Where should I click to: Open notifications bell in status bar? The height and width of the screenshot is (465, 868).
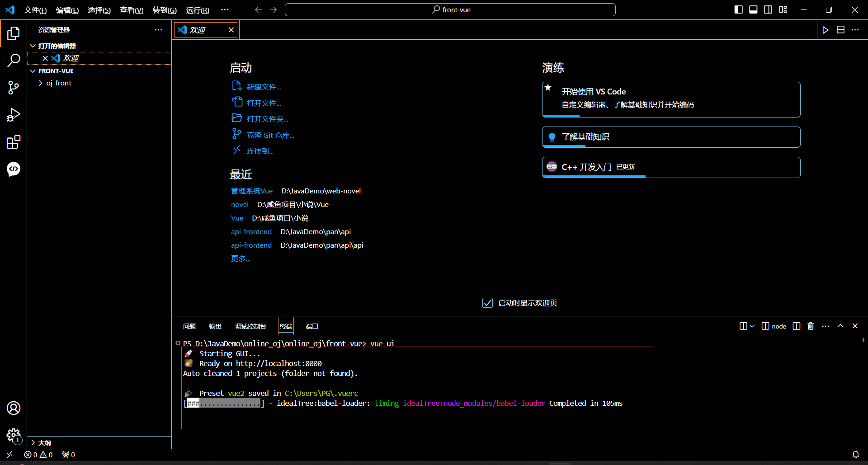[x=855, y=455]
